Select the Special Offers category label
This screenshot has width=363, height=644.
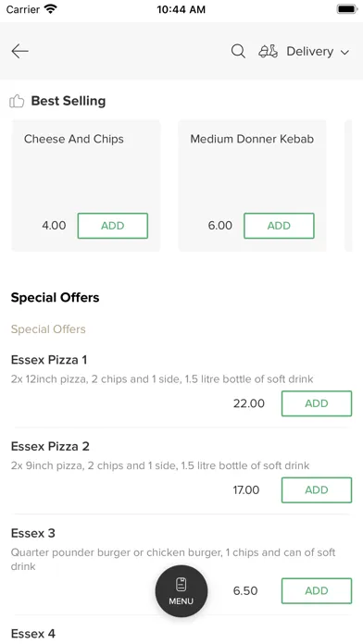click(48, 329)
